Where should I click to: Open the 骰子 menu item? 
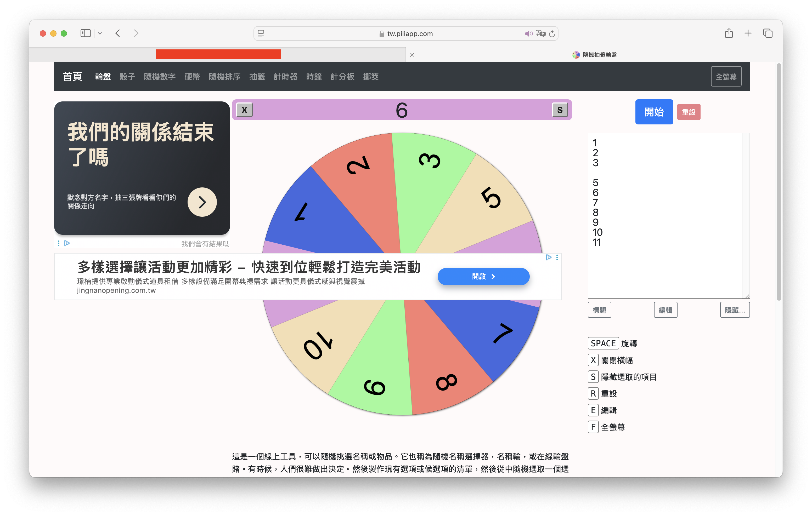[127, 77]
